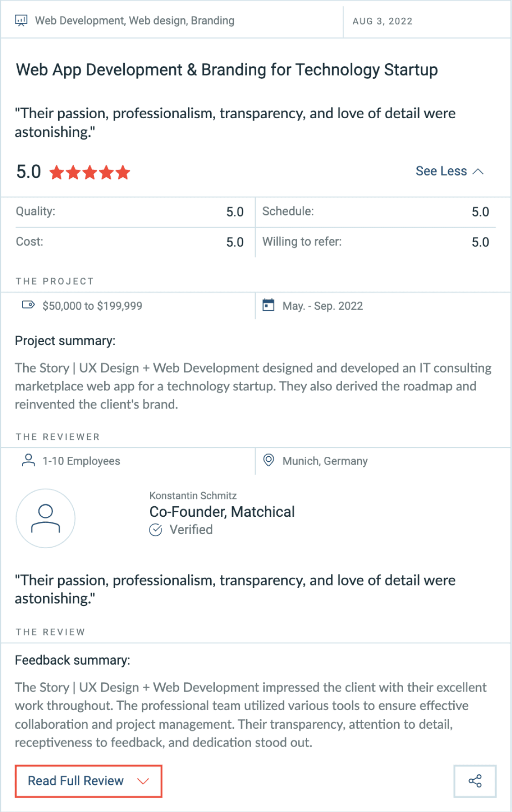The height and width of the screenshot is (812, 512).
Task: Collapse the review using the See Less chevron
Action: pos(479,172)
